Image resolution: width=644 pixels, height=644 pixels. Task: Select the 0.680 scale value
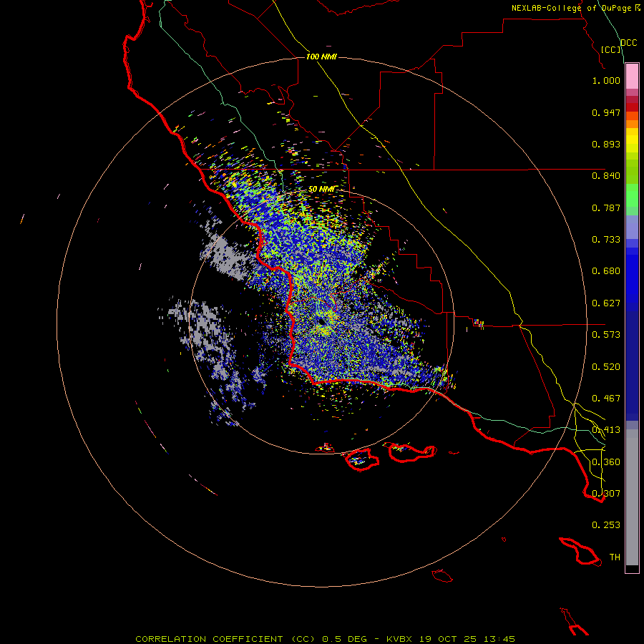tap(606, 271)
